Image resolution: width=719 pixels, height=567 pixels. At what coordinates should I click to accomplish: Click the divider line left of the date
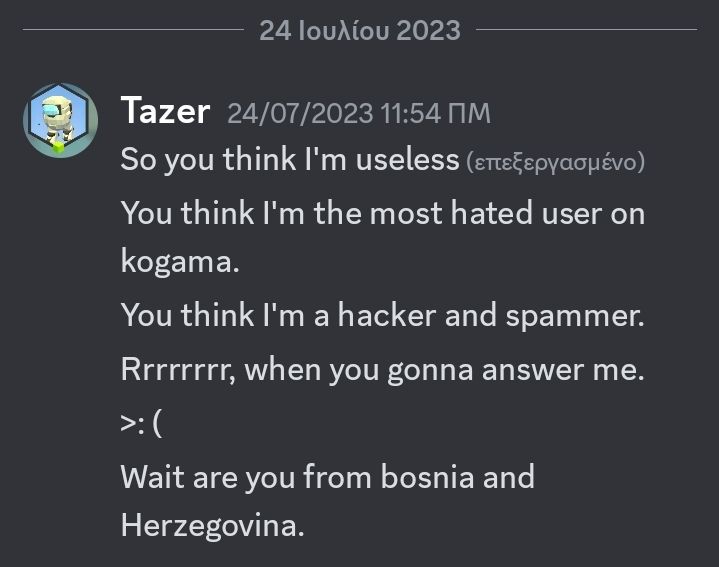pyautogui.click(x=133, y=29)
